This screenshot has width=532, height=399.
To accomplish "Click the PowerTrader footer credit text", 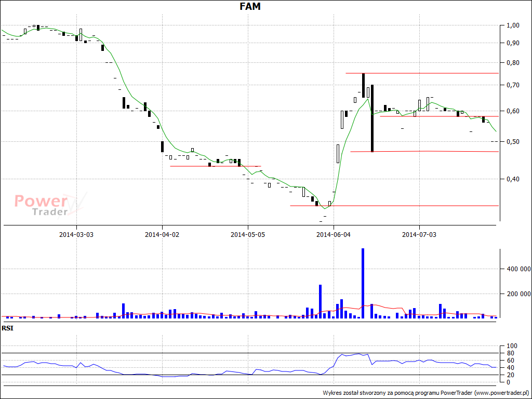I will tap(425, 393).
